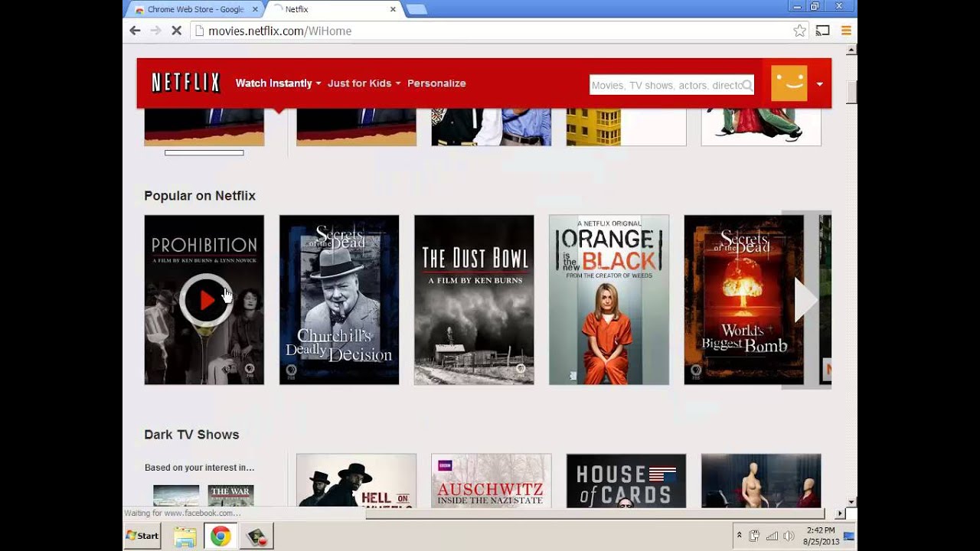Viewport: 980px width, 551px height.
Task: Open the profile smiley avatar
Action: (789, 83)
